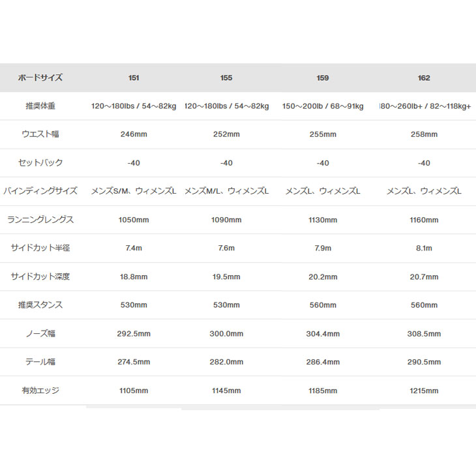Screen dimensions: 476x476
Task: Click the 246mm waist width value
Action: click(x=134, y=134)
